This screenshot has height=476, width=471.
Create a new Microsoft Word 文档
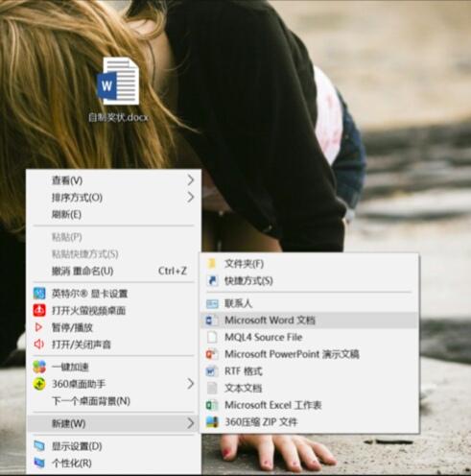(x=309, y=321)
